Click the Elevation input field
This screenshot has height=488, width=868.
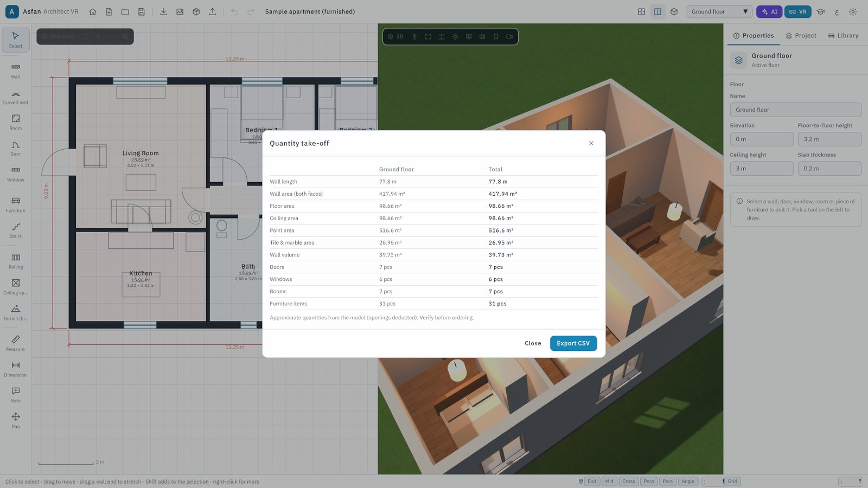click(762, 139)
